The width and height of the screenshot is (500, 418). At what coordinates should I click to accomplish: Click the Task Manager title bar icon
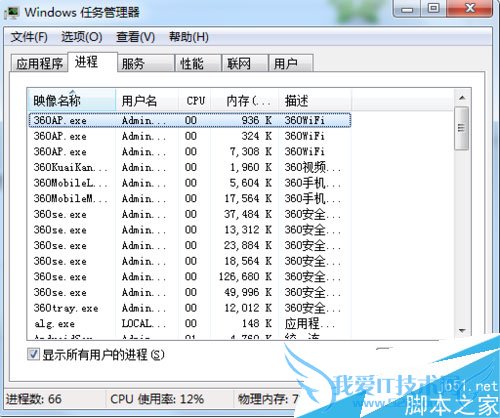12,13
